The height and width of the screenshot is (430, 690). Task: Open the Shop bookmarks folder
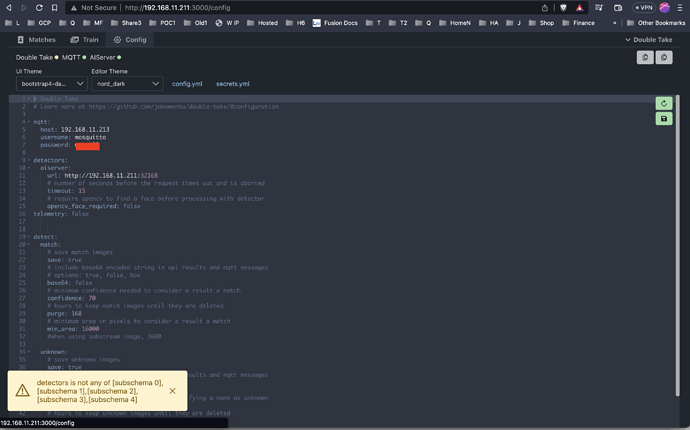click(x=542, y=23)
